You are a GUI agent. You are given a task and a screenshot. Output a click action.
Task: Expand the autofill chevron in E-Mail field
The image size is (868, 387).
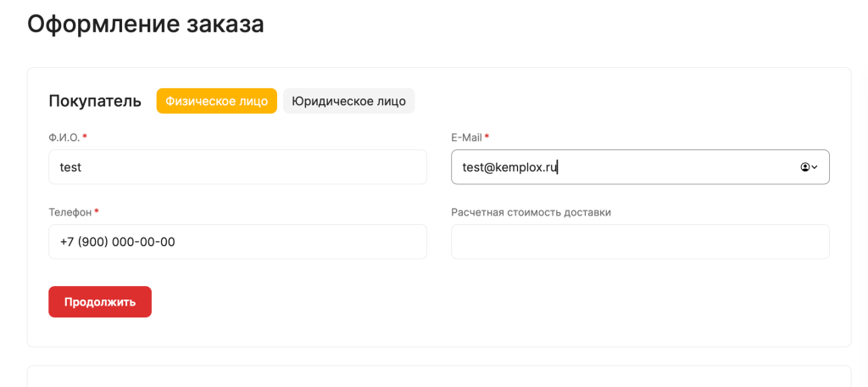[x=815, y=167]
